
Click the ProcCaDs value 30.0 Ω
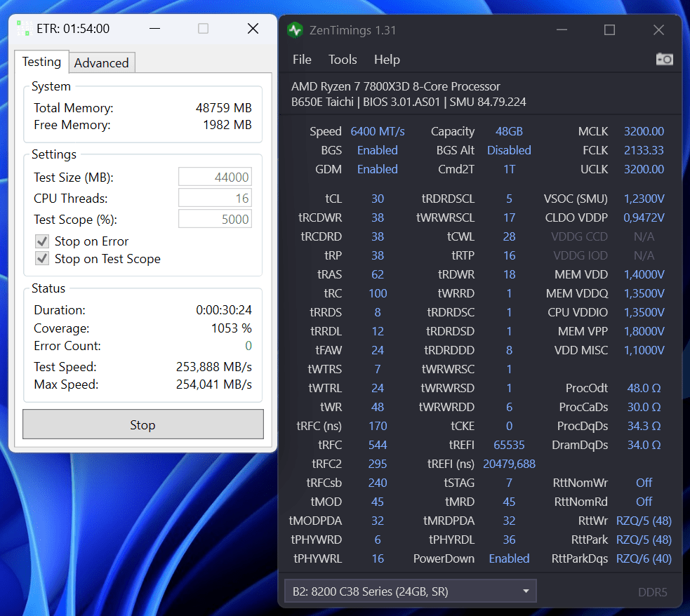pos(644,407)
